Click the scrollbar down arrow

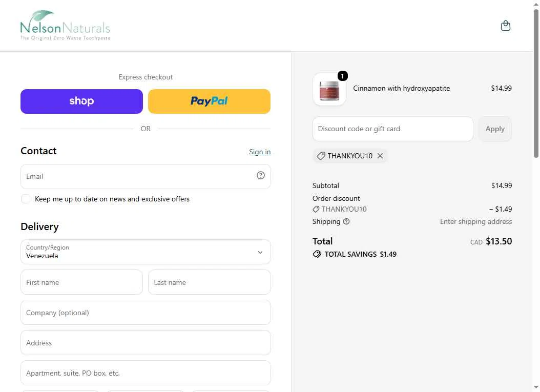[536, 387]
